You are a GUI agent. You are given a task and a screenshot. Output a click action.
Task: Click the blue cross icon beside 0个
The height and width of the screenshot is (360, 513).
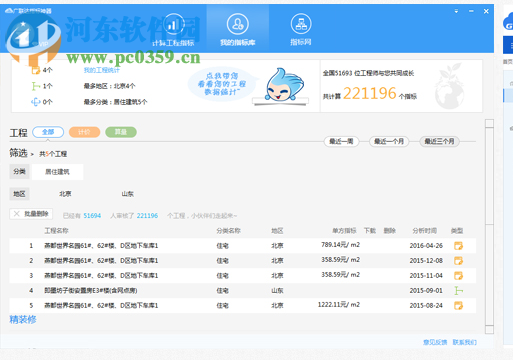point(36,102)
